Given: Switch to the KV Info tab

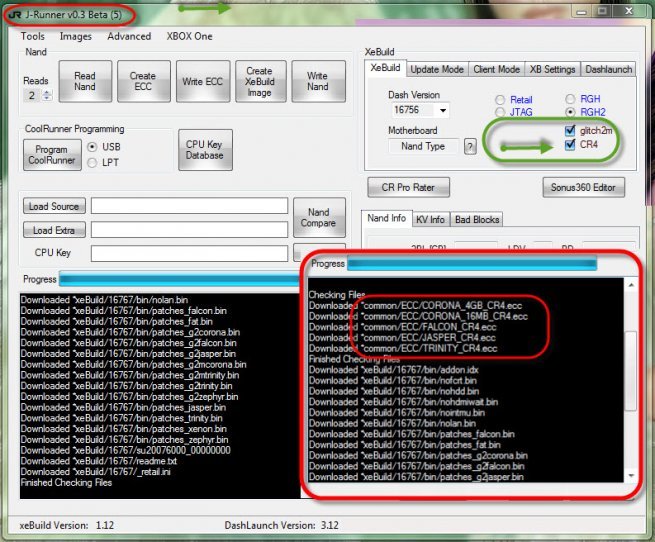Looking at the screenshot, I should [x=431, y=219].
